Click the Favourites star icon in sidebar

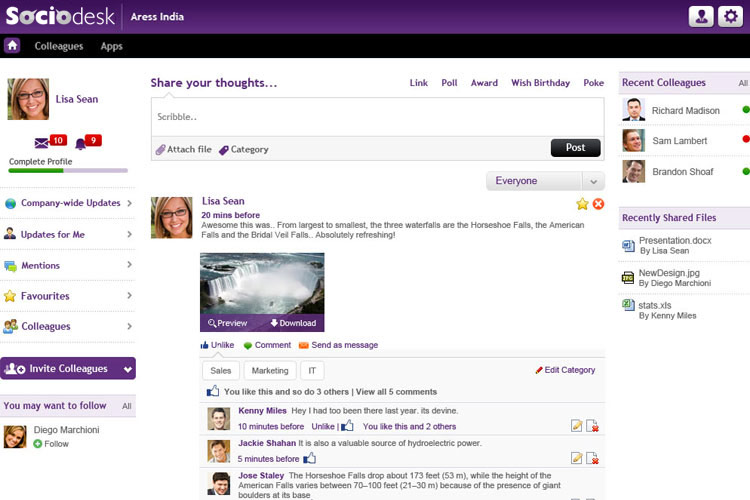(x=10, y=296)
